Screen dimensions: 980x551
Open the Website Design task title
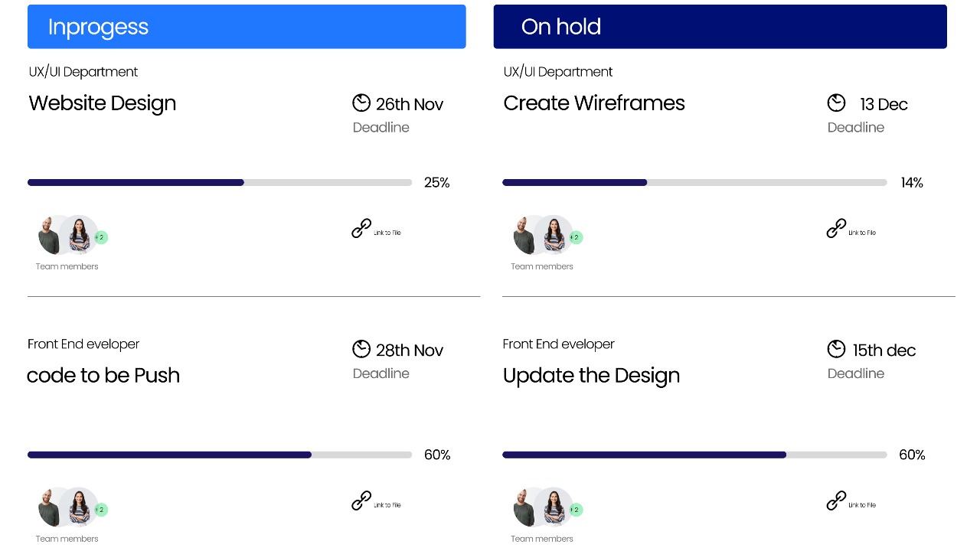click(x=103, y=103)
